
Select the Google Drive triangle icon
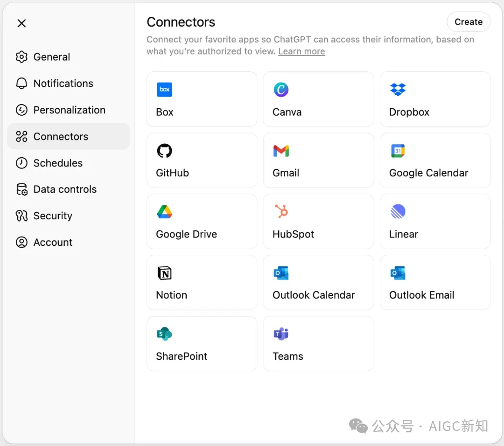(x=164, y=212)
